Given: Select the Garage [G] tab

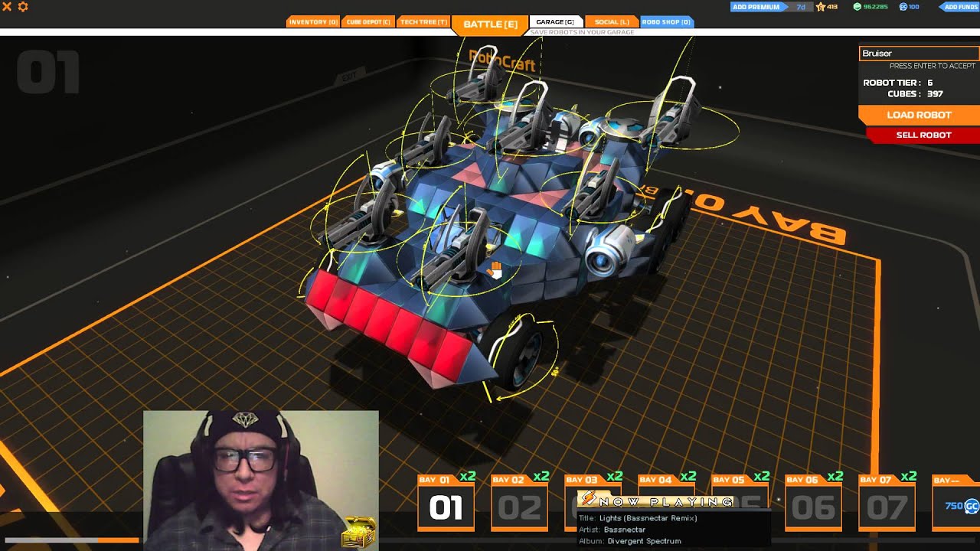Looking at the screenshot, I should (555, 22).
